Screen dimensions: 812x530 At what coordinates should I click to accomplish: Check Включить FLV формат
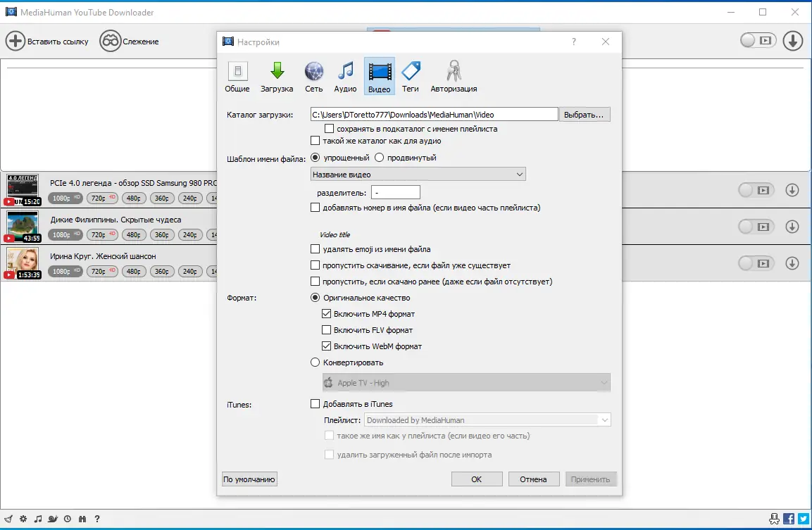click(326, 329)
